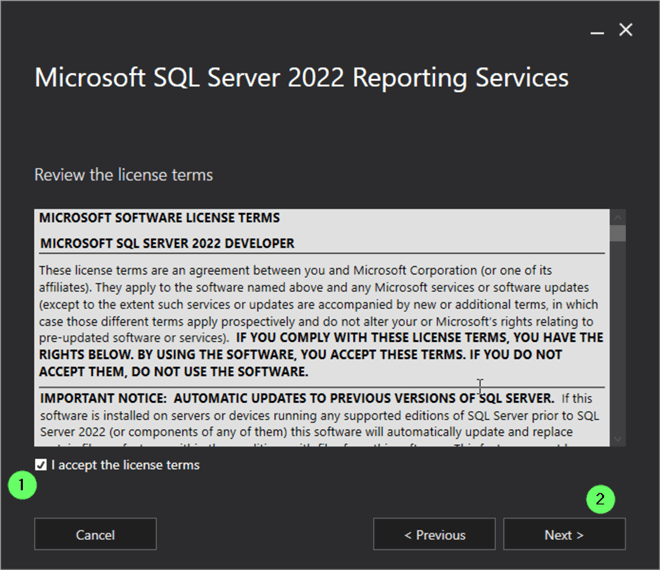Click the empty scrollbar track below the thumb

point(619,340)
